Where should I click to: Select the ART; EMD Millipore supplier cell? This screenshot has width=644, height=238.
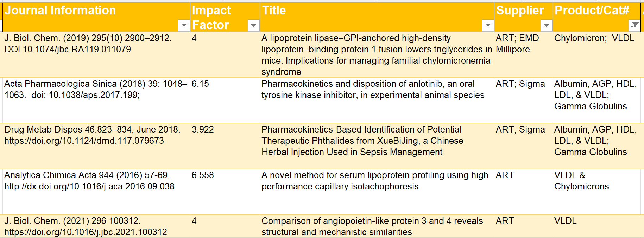point(517,44)
